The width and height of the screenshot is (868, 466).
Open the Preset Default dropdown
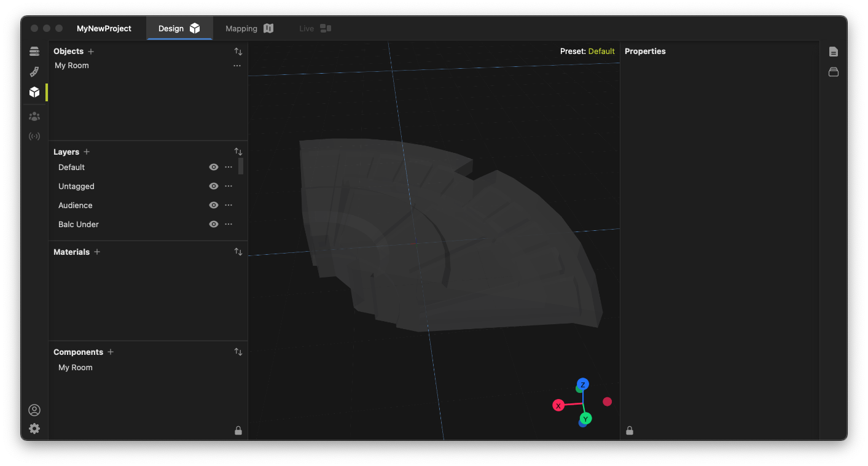point(601,52)
